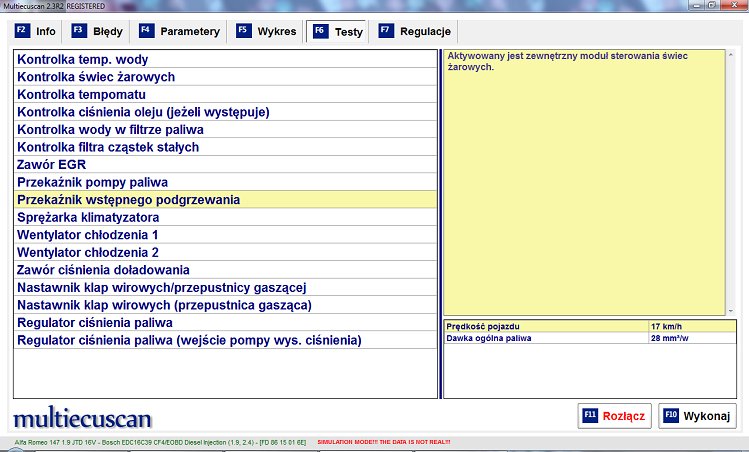Click the Alfa Romeo 147 status text
The image size is (749, 452).
coord(160,442)
